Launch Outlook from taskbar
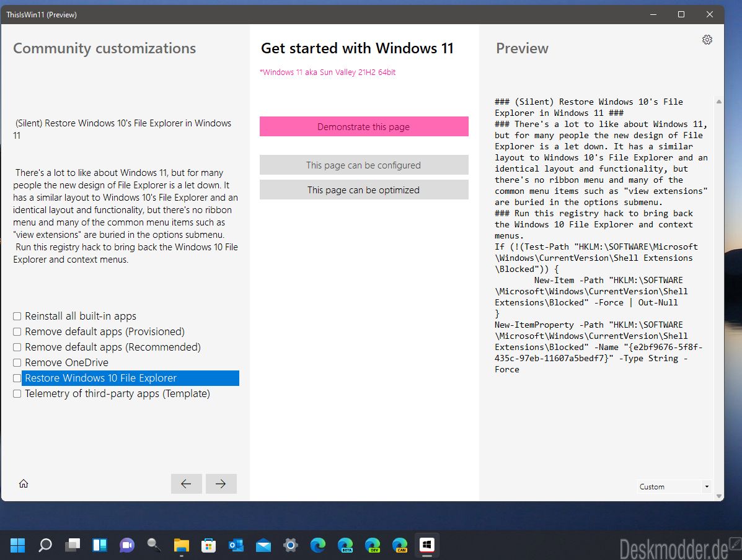This screenshot has width=742, height=560. (x=236, y=545)
